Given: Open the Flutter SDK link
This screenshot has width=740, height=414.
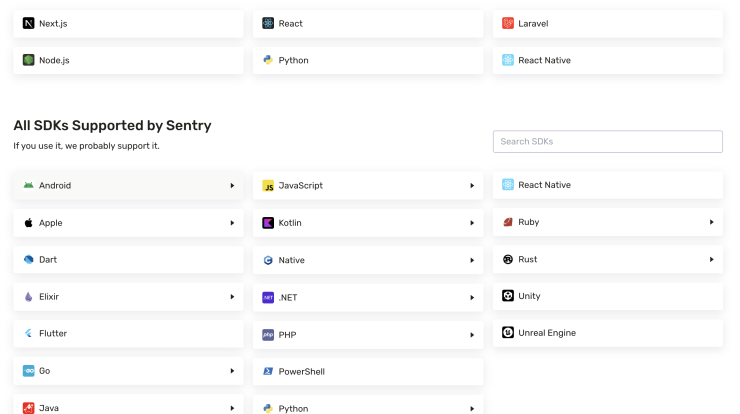Looking at the screenshot, I should tap(128, 334).
